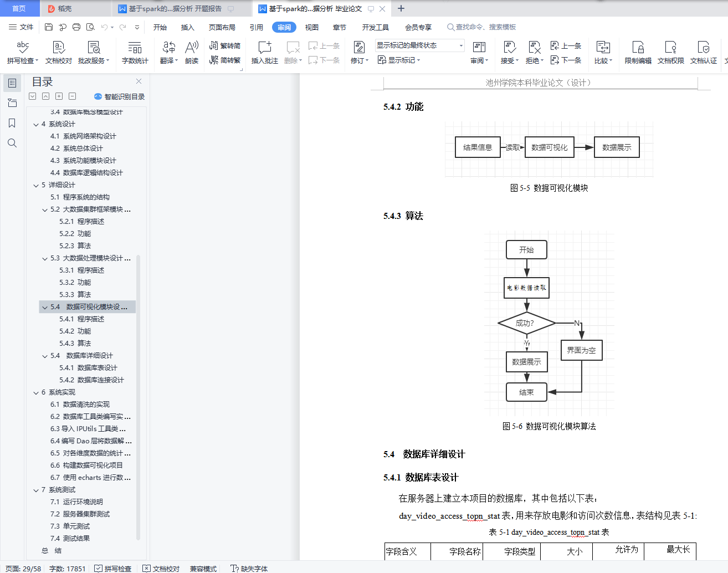Open document permissions (文档权限)
This screenshot has height=573, width=728.
point(670,53)
